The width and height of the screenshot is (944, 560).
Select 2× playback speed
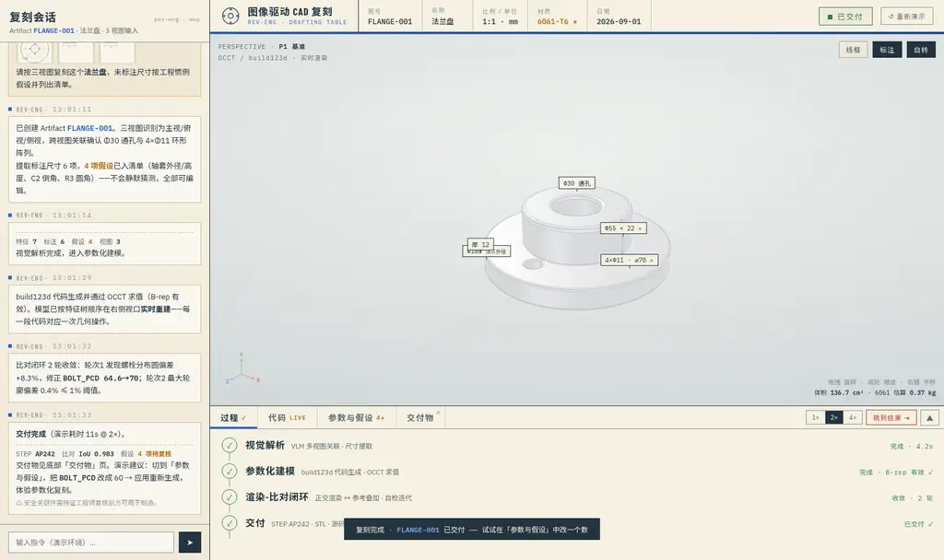pyautogui.click(x=833, y=417)
